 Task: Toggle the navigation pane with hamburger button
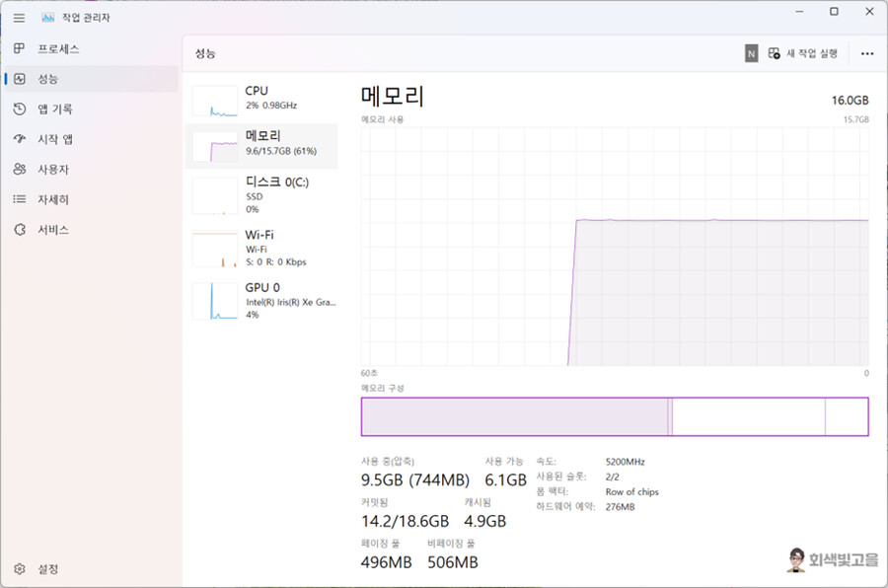pyautogui.click(x=18, y=17)
